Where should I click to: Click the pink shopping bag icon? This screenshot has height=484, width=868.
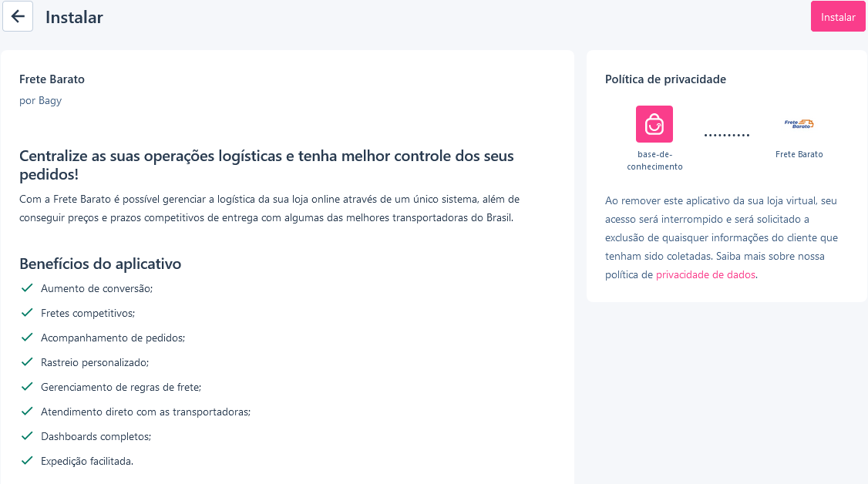654,124
